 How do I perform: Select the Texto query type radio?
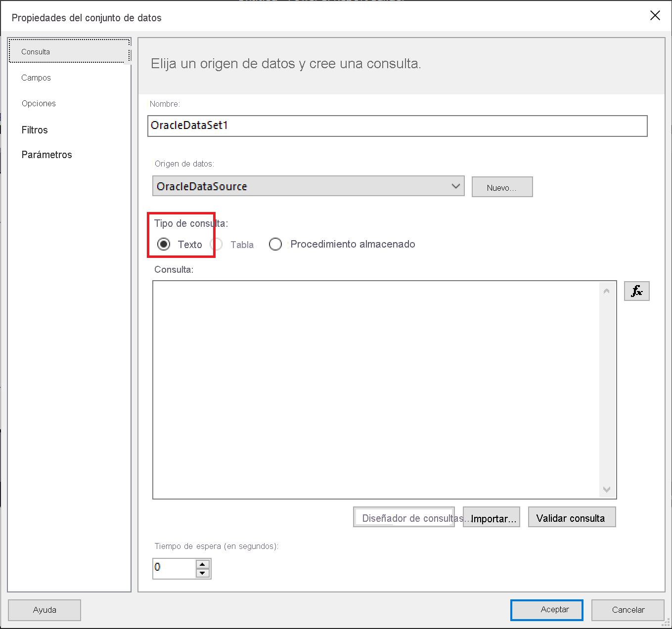coord(164,244)
